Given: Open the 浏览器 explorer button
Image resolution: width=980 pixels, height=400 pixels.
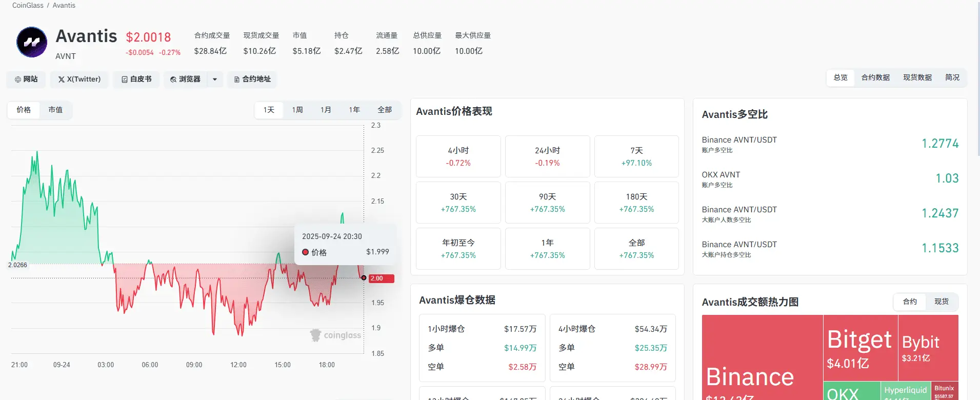Looking at the screenshot, I should point(185,79).
